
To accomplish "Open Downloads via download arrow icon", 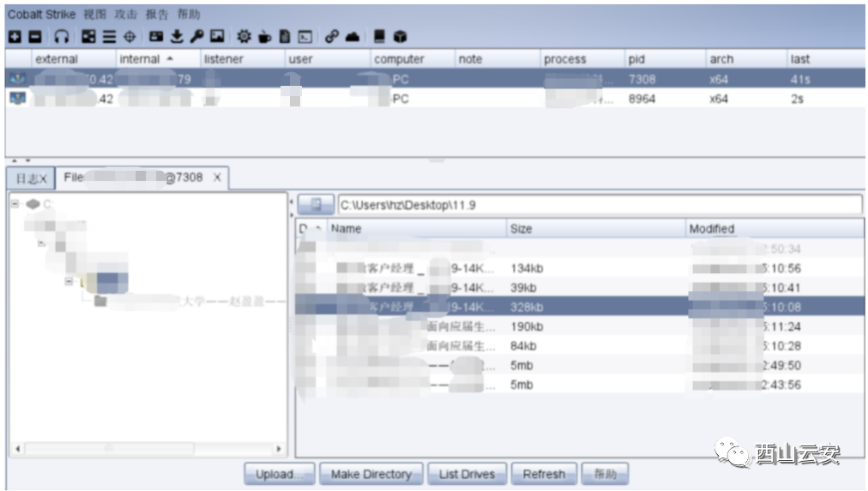I will point(177,37).
